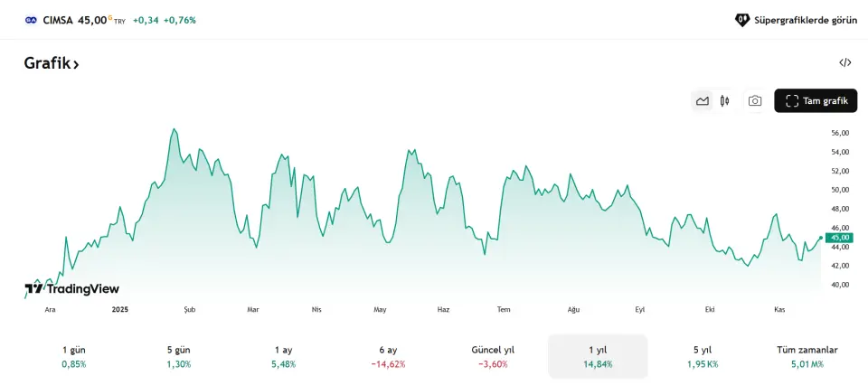This screenshot has width=868, height=385.
Task: Switch to 5 yıl range
Action: coord(703,356)
